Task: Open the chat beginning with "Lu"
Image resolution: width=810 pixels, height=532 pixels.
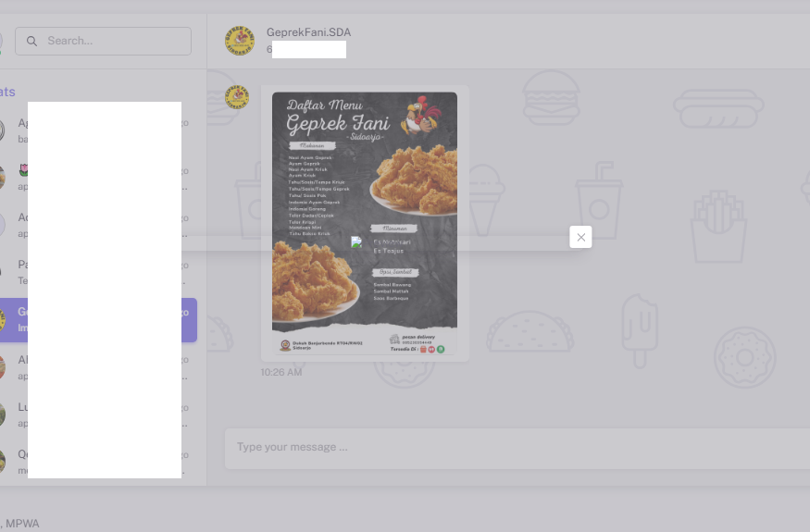Action: coord(98,414)
